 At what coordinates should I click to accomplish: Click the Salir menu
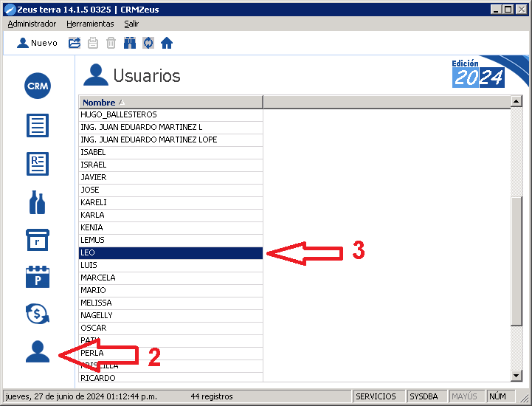(x=131, y=24)
